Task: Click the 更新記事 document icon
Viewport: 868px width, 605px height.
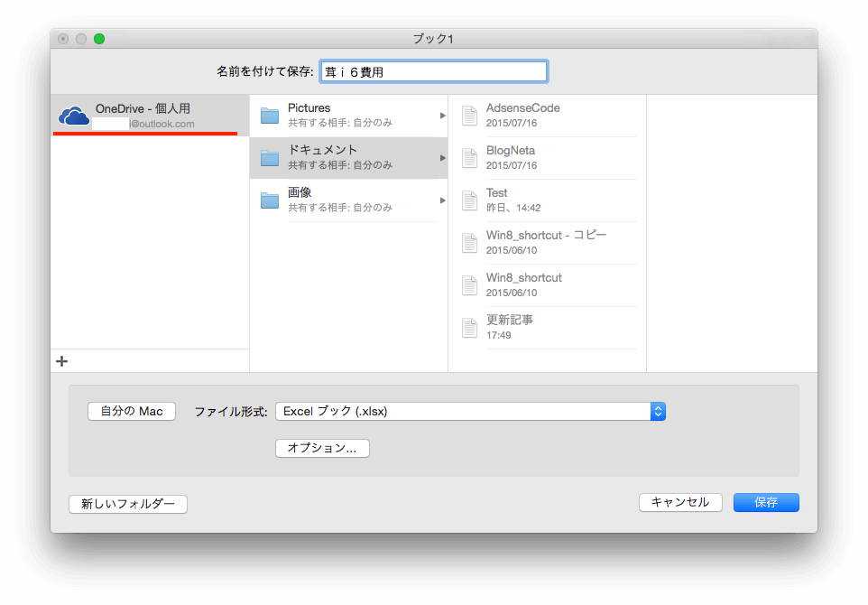Action: point(469,328)
